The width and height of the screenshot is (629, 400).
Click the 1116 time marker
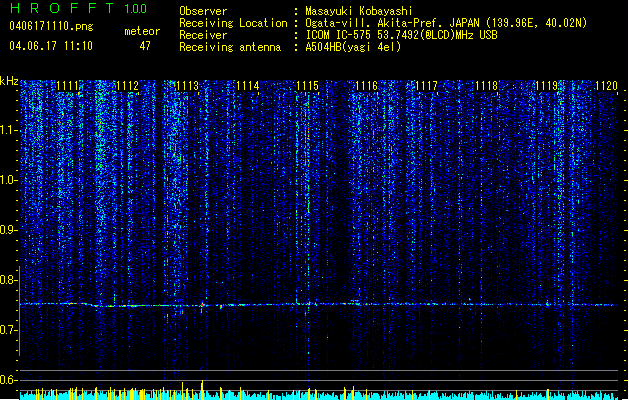[x=367, y=86]
